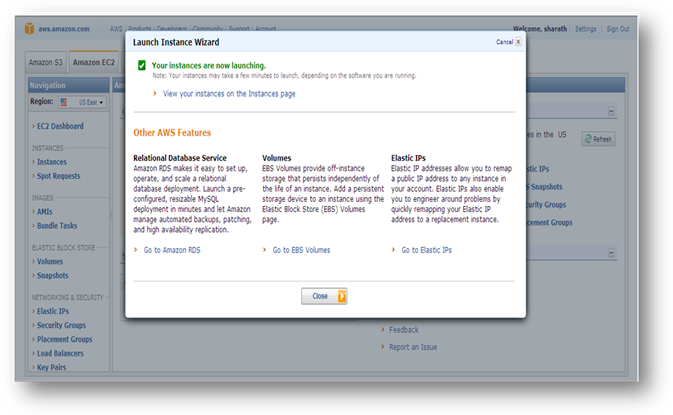Screen dimensions: 673x415
Task: Open Key Pairs in navigation sidebar
Action: tap(54, 368)
